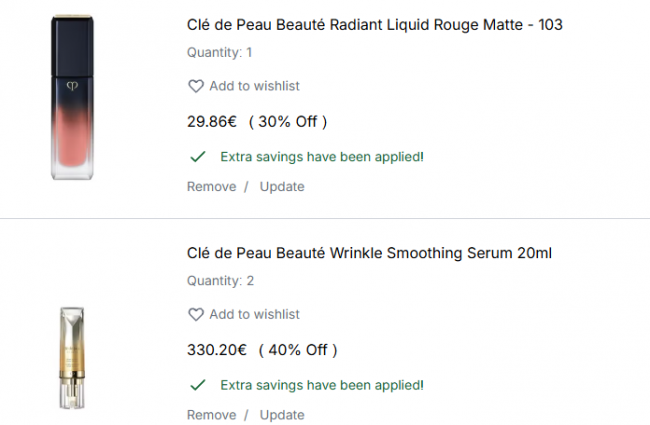650x425 pixels.
Task: Click the green checkmark beside the Serum savings
Action: [198, 385]
